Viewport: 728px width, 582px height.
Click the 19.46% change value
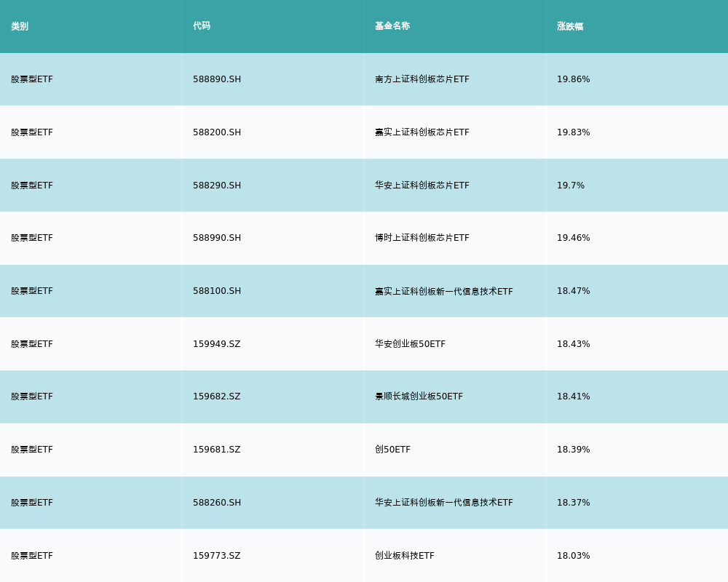(574, 238)
